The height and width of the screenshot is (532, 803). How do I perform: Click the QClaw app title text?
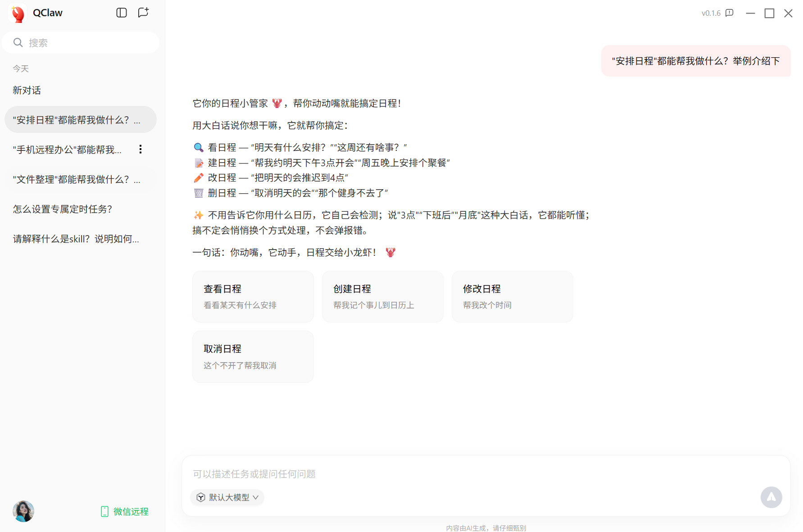[48, 13]
